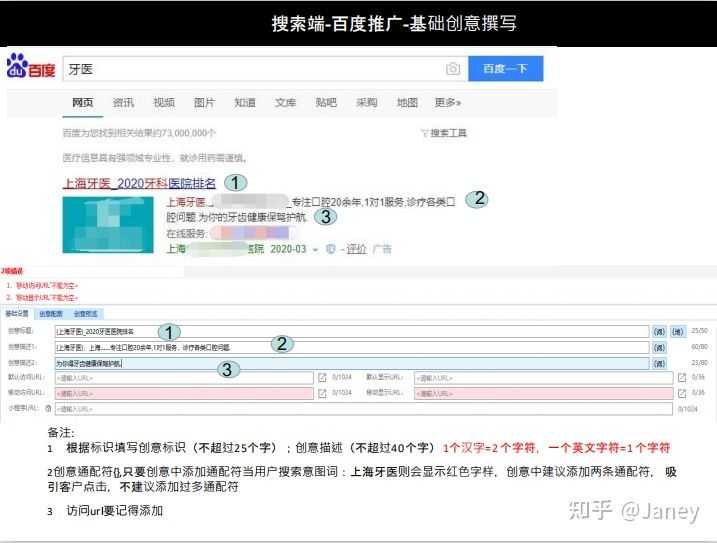Image resolution: width=717 pixels, height=543 pixels.
Task: Click the highlighted 创意描述2 input field
Action: pyautogui.click(x=352, y=363)
